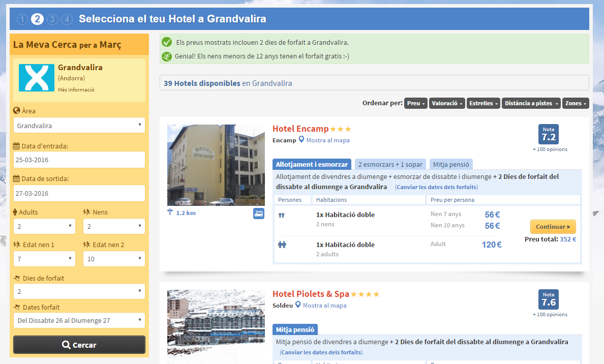Click the Data de sortida date field
This screenshot has width=604, height=364.
(x=79, y=193)
